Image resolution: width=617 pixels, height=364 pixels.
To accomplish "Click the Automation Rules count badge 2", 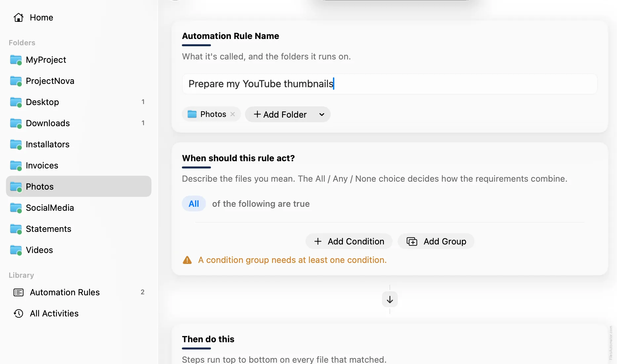I will (x=143, y=292).
